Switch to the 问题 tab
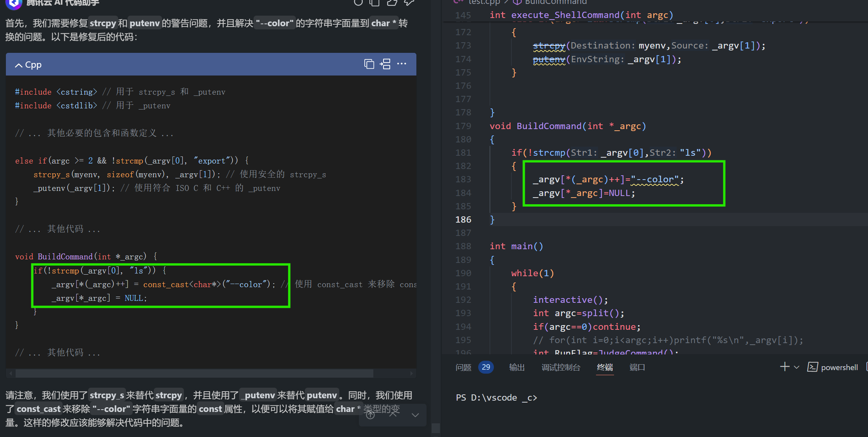 [x=463, y=367]
